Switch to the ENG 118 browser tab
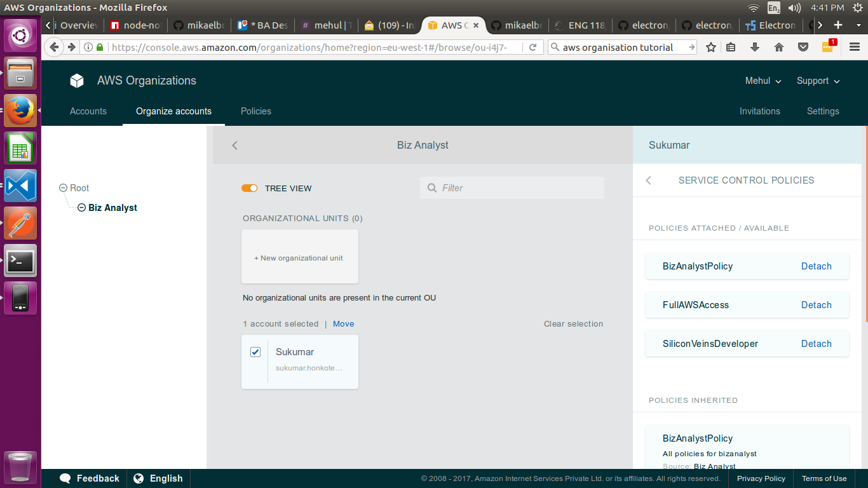The width and height of the screenshot is (868, 488). 580,25
